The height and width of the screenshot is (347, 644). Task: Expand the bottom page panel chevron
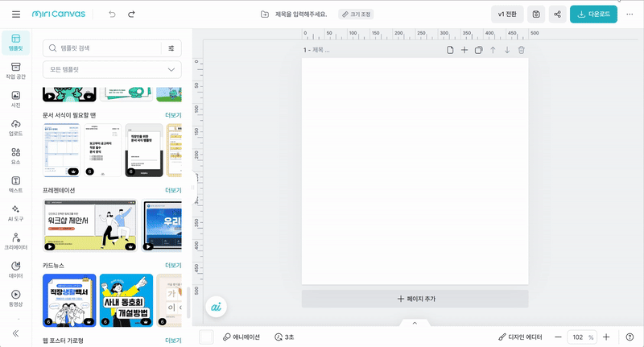415,323
